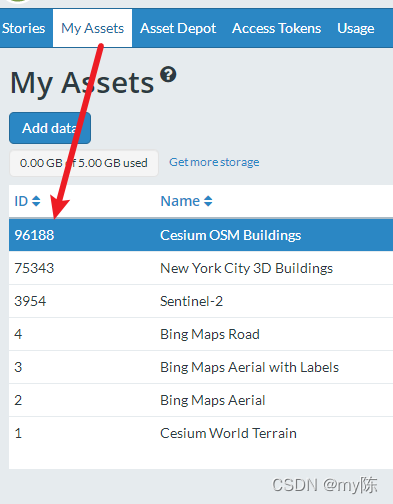The height and width of the screenshot is (504, 393).
Task: Click the Add data button
Action: click(x=50, y=128)
